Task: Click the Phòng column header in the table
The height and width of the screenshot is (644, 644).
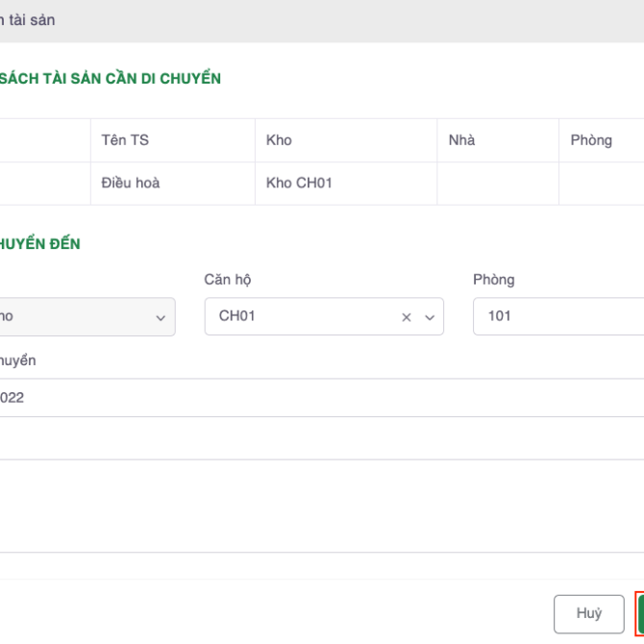Action: point(591,140)
